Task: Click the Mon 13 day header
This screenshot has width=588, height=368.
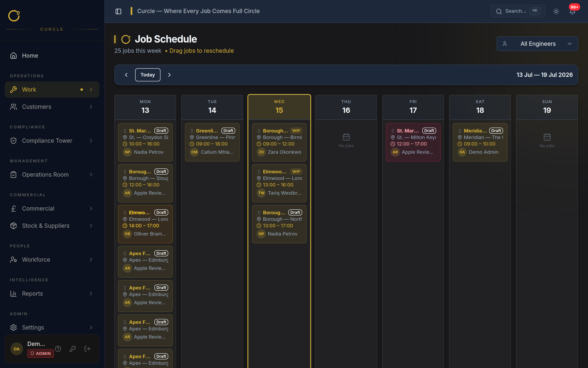Action: [145, 107]
